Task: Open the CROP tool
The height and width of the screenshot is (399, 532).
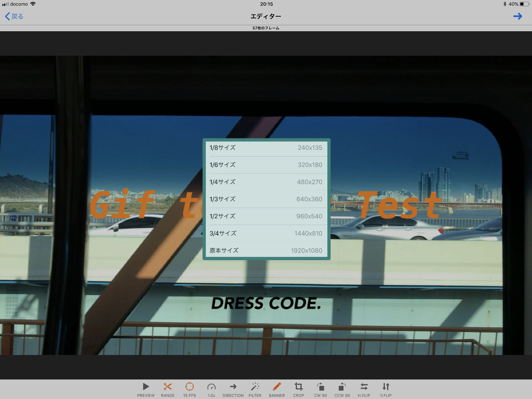Action: (299, 389)
